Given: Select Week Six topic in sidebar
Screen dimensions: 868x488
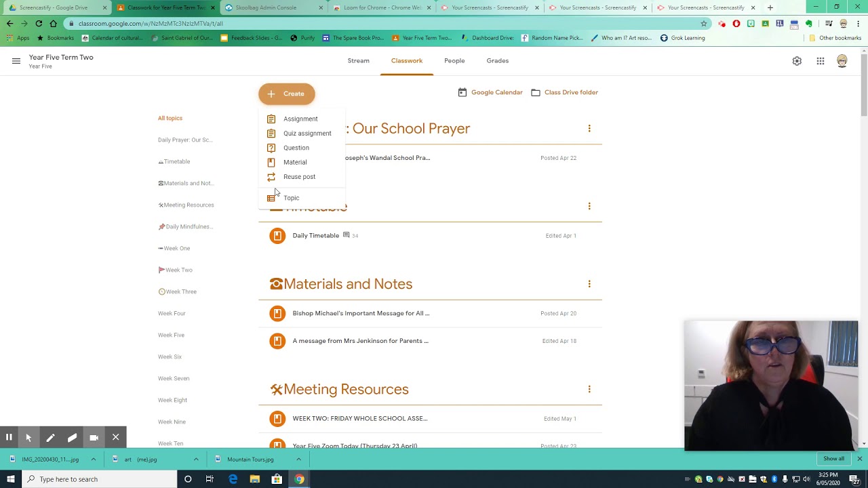Looking at the screenshot, I should coord(170,357).
